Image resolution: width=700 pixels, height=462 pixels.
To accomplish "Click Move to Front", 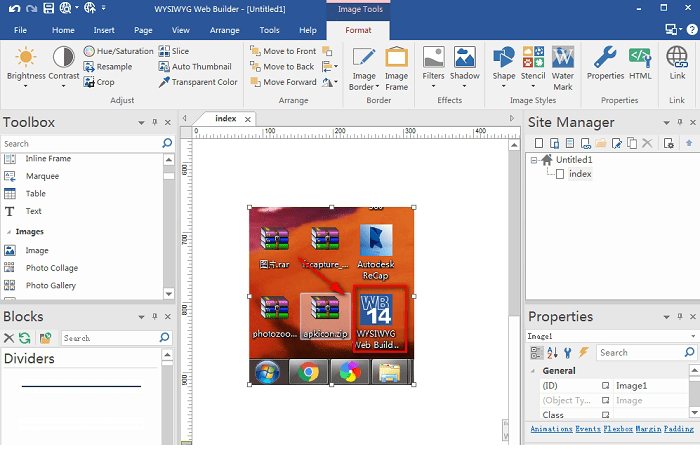I will [283, 51].
